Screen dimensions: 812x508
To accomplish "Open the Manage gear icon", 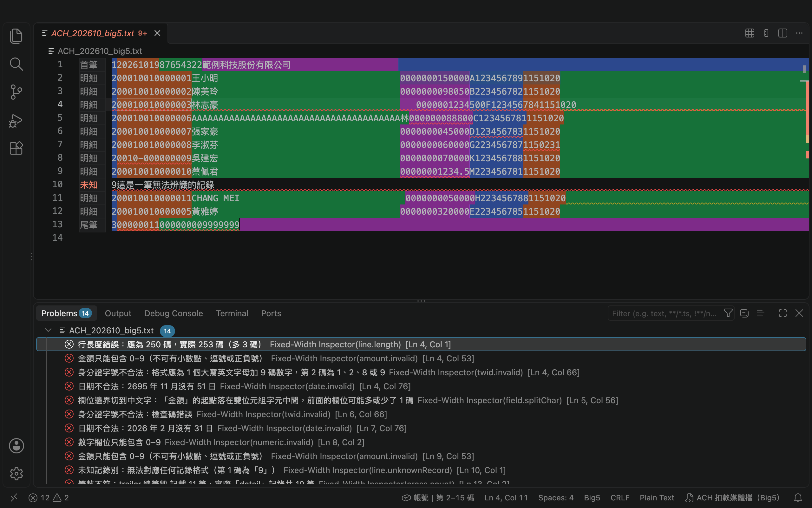I will tap(16, 473).
